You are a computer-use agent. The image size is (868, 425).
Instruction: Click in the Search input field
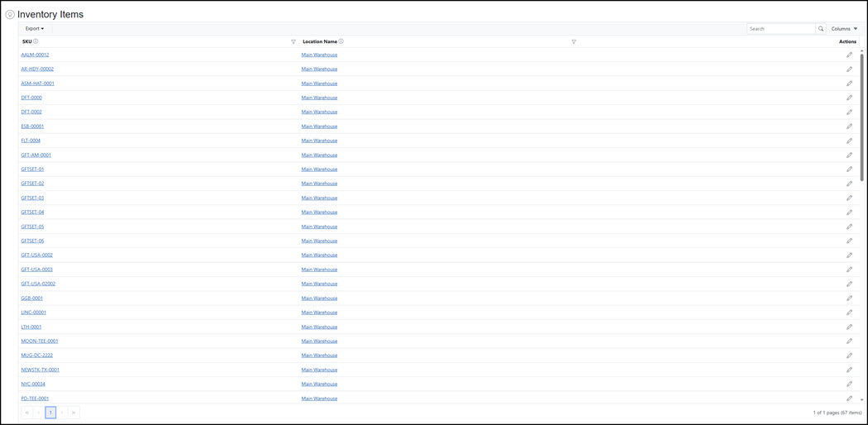[x=780, y=29]
